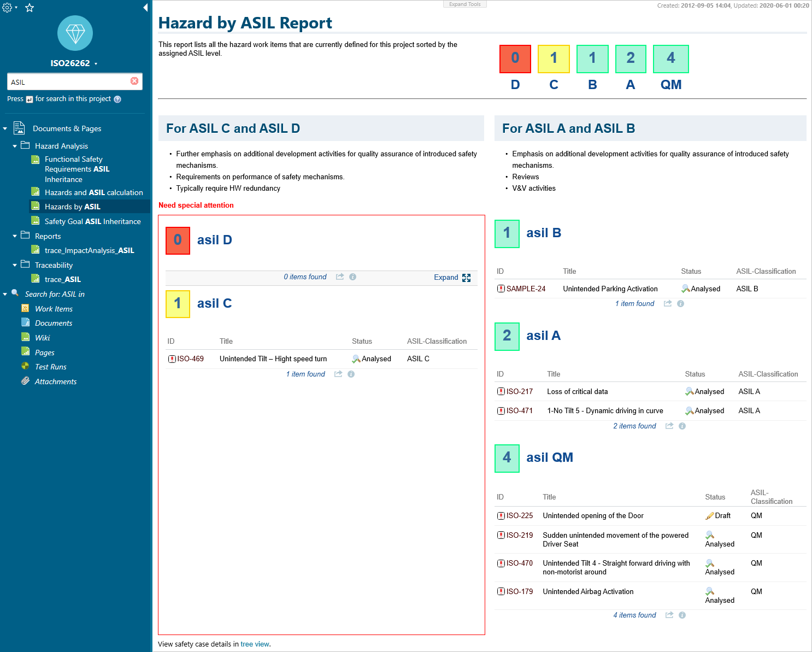Click the favorites star icon
The height and width of the screenshot is (652, 812).
[30, 8]
